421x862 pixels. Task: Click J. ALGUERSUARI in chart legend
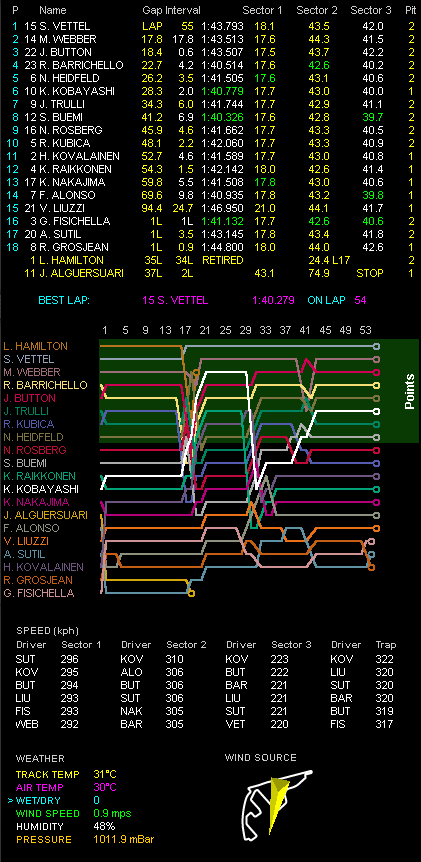pos(45,515)
